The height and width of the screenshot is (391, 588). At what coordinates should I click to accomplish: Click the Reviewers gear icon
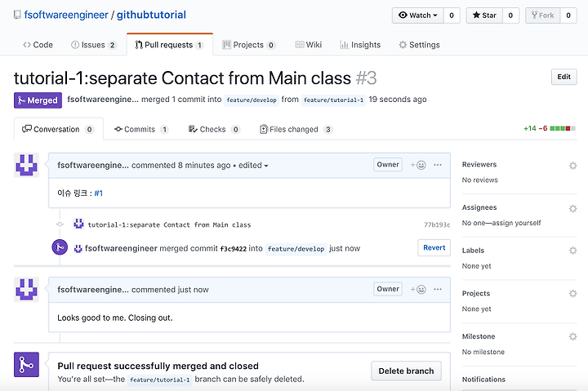pos(572,166)
